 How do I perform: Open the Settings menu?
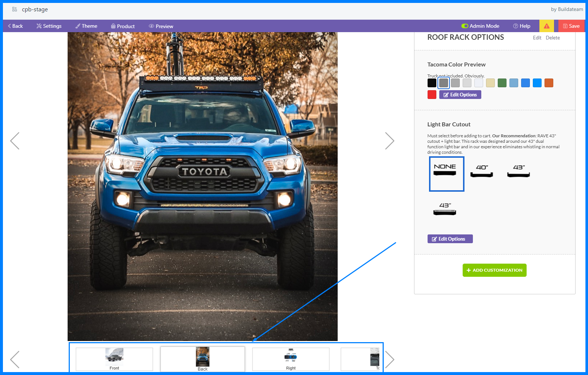pos(49,26)
